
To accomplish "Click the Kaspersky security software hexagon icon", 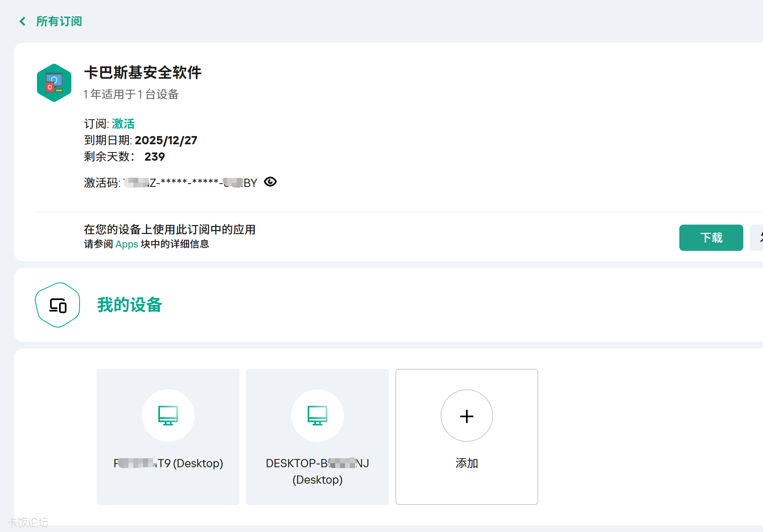I will [x=54, y=83].
